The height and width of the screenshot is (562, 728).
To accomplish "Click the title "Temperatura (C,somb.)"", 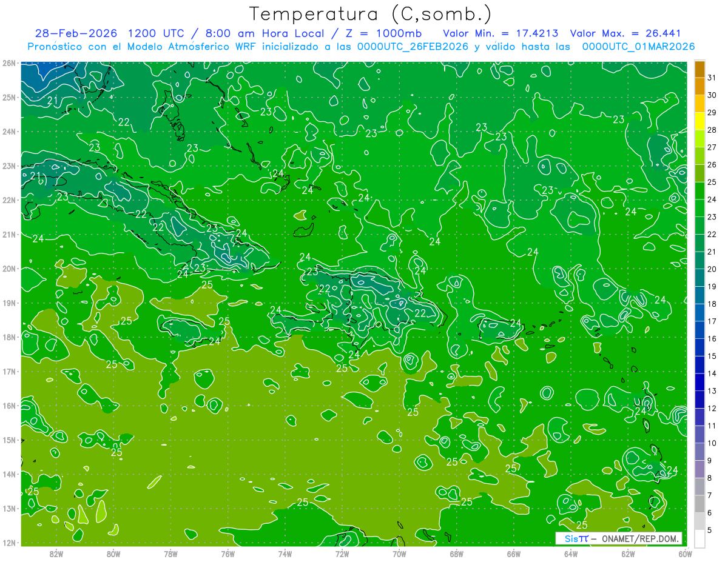I will [x=371, y=14].
